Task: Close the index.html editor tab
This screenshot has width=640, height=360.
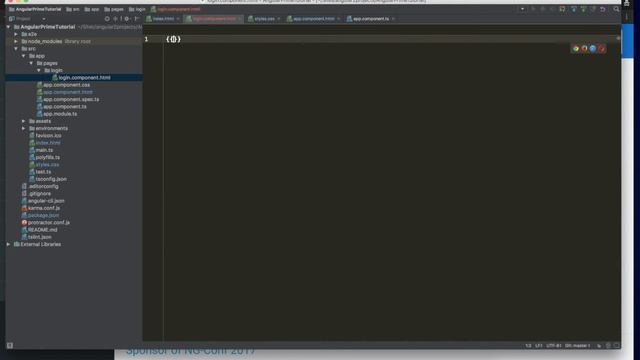Action: pyautogui.click(x=178, y=19)
